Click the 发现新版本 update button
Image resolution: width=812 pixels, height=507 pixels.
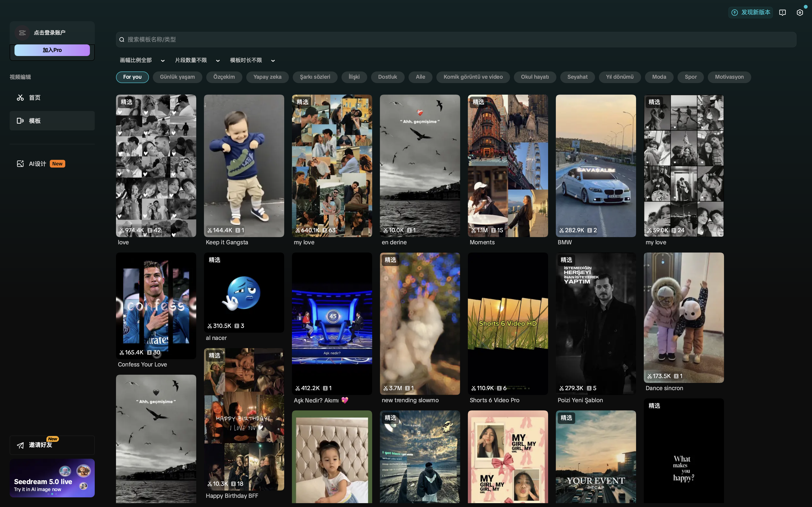(x=751, y=12)
